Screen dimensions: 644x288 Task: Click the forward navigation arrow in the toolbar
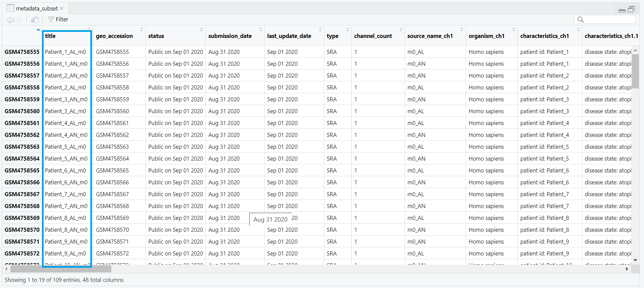19,20
